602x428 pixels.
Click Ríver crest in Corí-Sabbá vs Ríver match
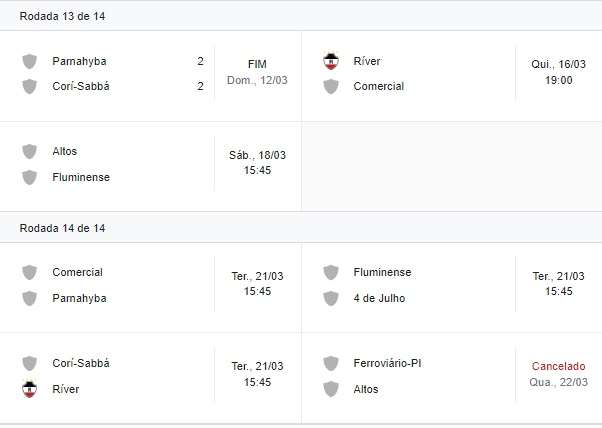(30, 389)
